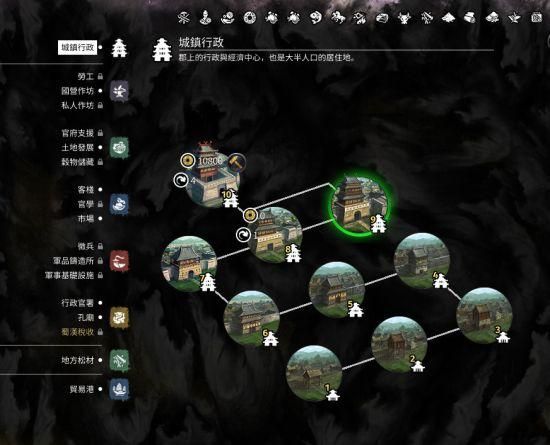Screen dimensions: 550x445
Task: Click white pagoda icon beside 城鎮行政 sidebar
Action: [x=119, y=48]
